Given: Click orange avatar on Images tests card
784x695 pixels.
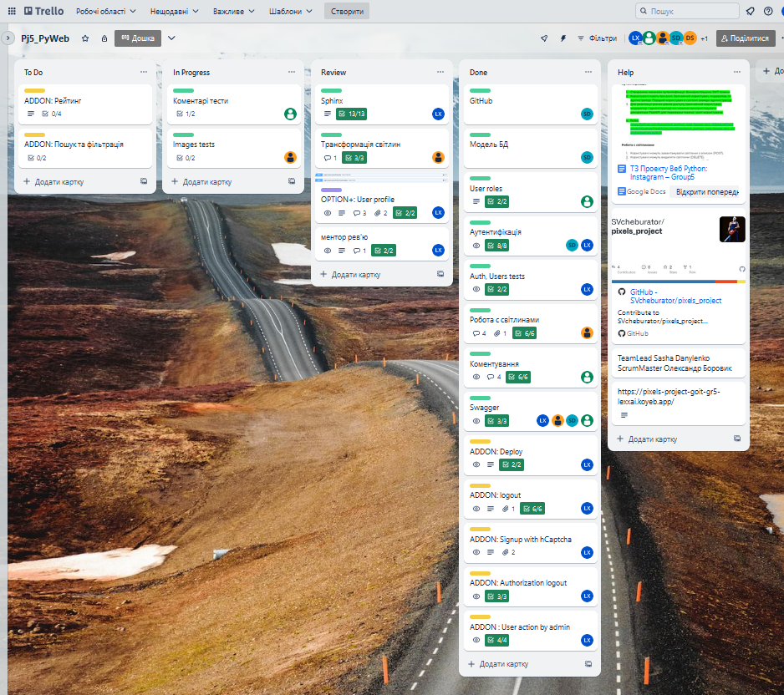Looking at the screenshot, I should pyautogui.click(x=290, y=157).
